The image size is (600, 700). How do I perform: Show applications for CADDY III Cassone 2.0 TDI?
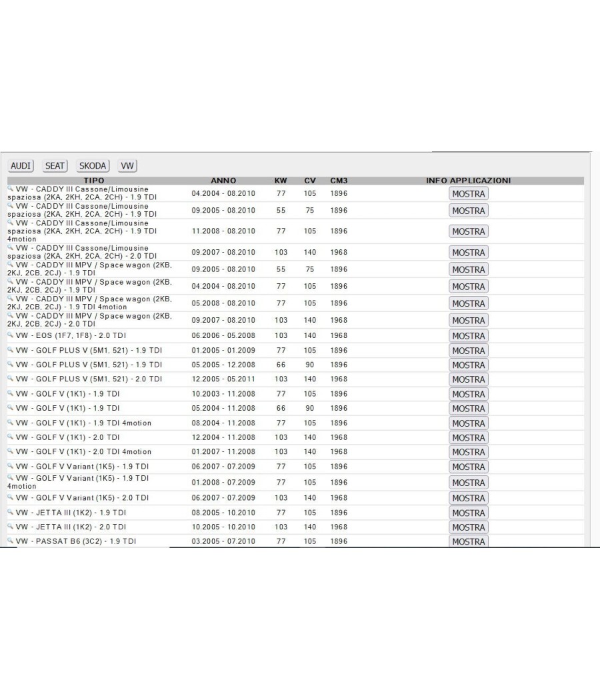(468, 253)
